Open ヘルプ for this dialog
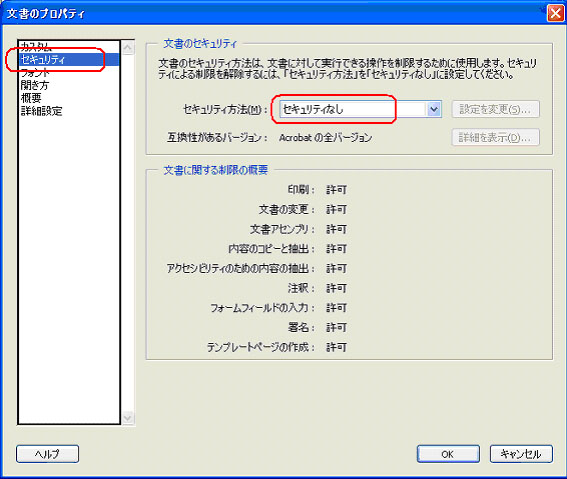 pos(47,454)
